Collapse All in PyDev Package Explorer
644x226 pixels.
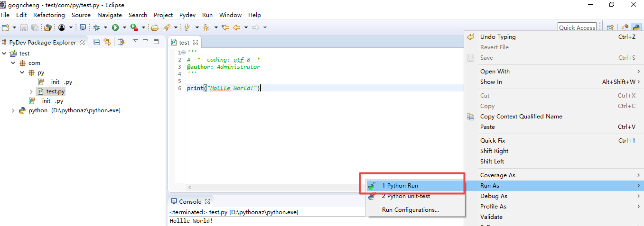tap(96, 42)
